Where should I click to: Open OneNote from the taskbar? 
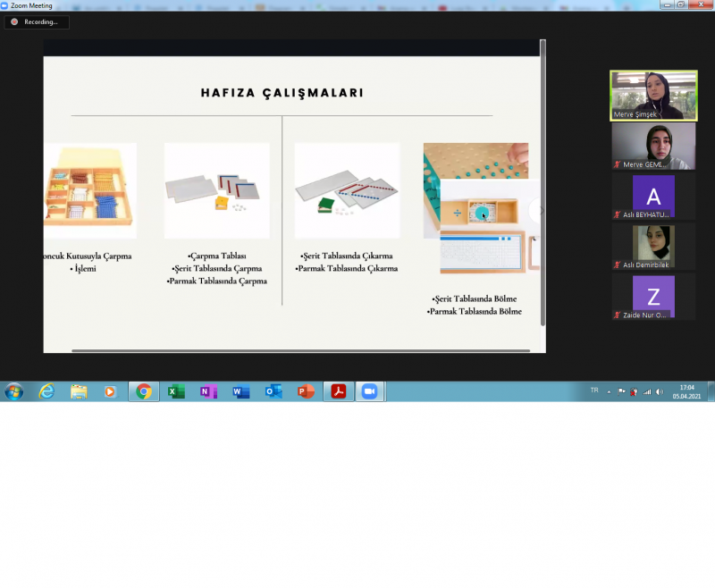208,391
